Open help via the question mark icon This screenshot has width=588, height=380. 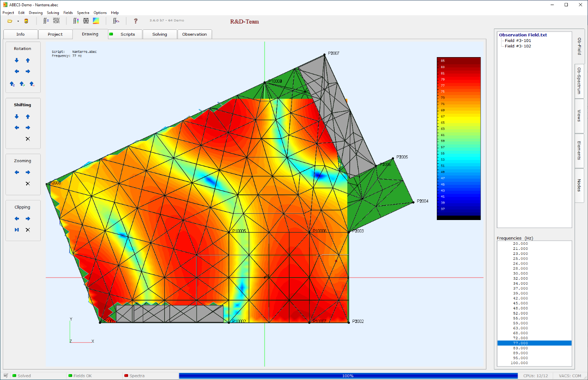(x=136, y=21)
